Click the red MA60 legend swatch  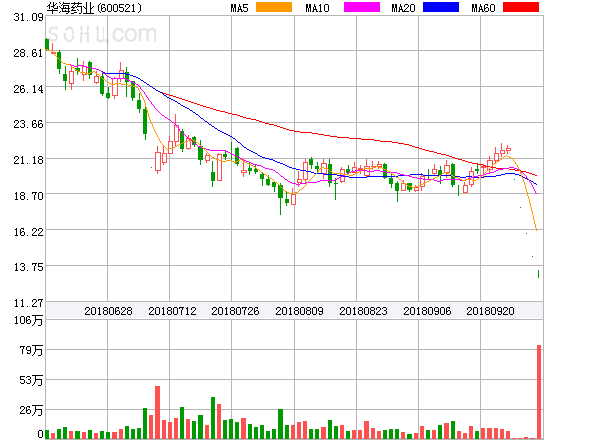(521, 7)
